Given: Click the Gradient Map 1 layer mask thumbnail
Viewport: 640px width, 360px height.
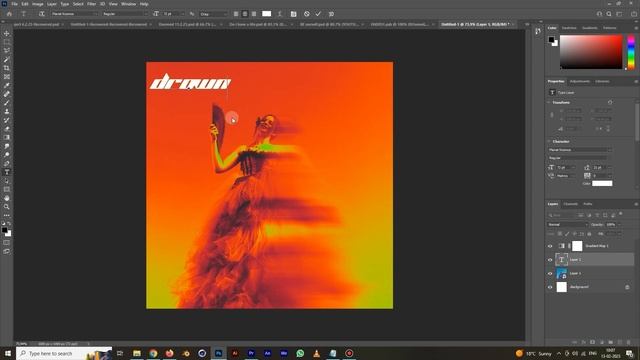Looking at the screenshot, I should pos(577,246).
